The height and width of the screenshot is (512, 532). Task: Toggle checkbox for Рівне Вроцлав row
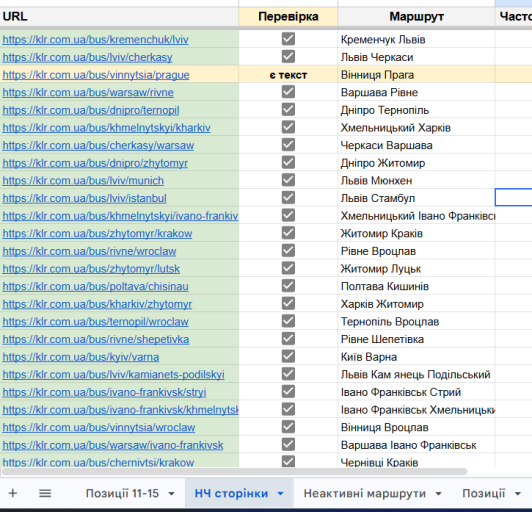(288, 251)
